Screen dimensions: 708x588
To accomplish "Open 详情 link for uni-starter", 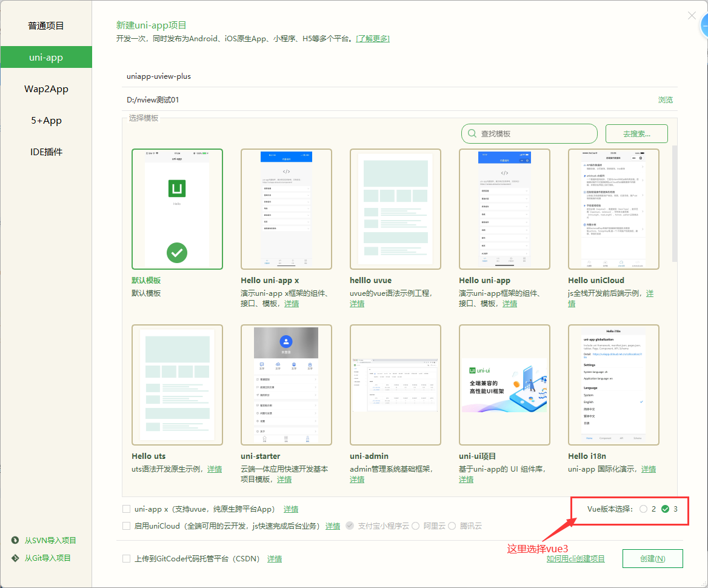I will coord(284,479).
